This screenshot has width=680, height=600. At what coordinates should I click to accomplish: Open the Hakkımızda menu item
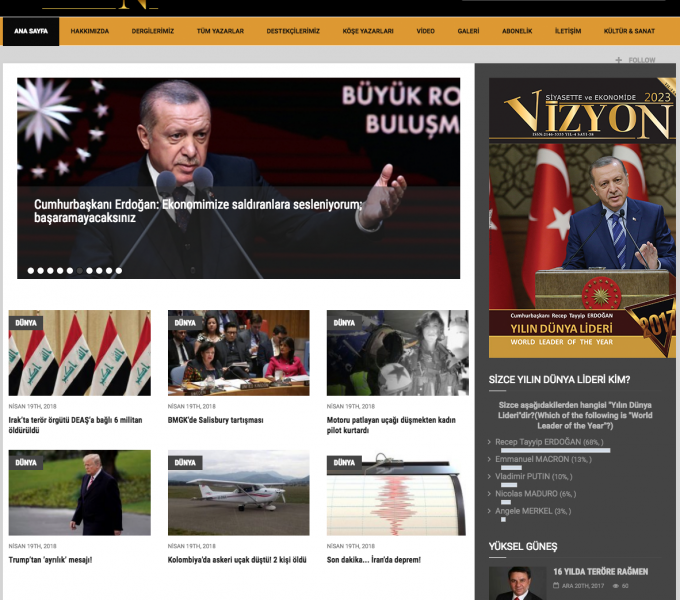(91, 31)
